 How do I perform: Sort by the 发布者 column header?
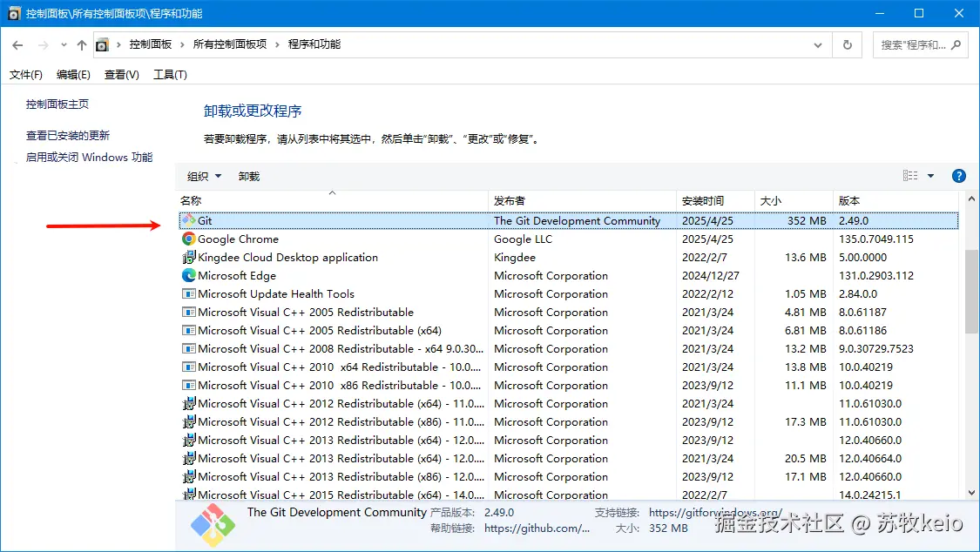tap(583, 200)
